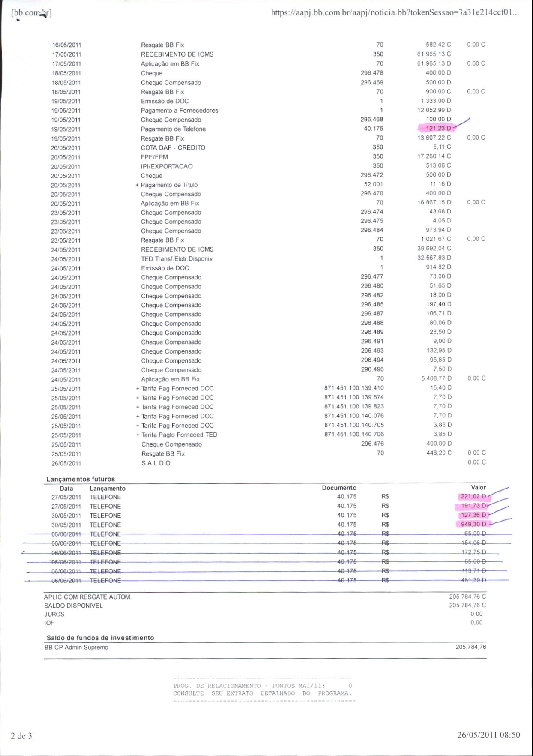Image resolution: width=533 pixels, height=756 pixels.
Task: Expand the Tarifa Pagto Forneced TED entry
Action: [138, 435]
